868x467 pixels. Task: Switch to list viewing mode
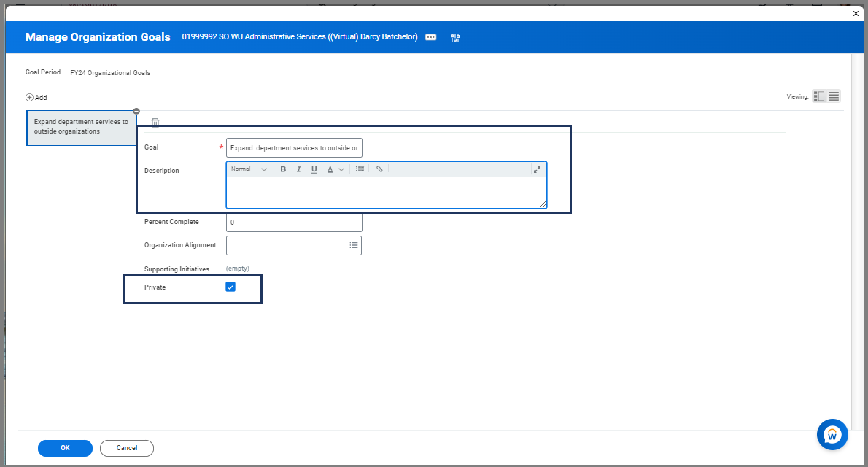coord(834,96)
